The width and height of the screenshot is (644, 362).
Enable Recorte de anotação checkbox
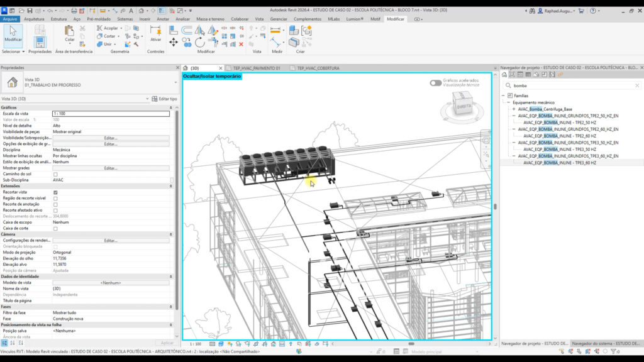point(55,204)
